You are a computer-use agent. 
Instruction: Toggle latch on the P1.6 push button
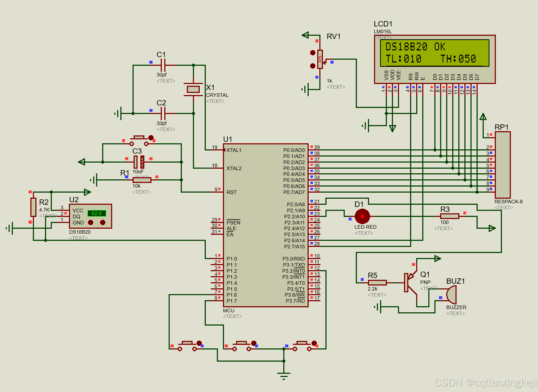click(199, 343)
